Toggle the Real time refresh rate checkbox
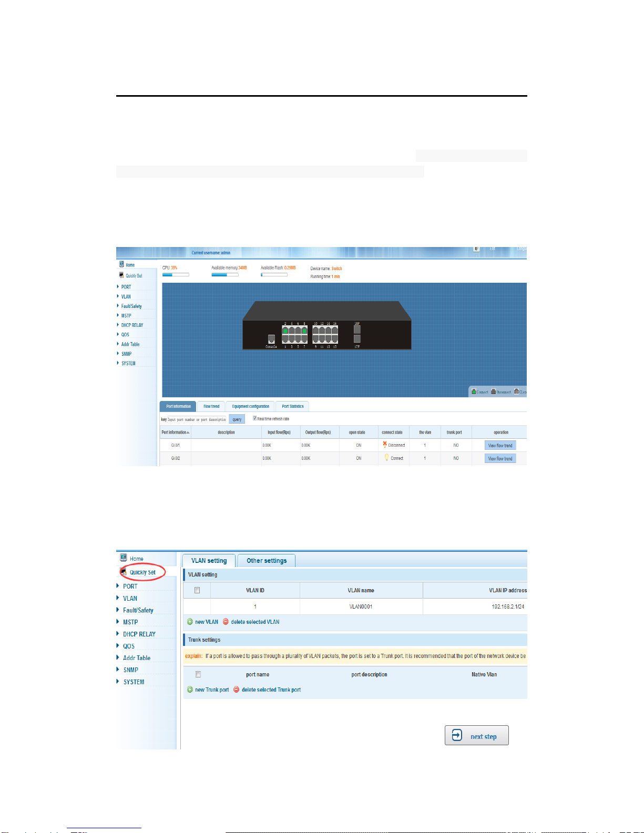This screenshot has width=644, height=833. click(x=255, y=418)
